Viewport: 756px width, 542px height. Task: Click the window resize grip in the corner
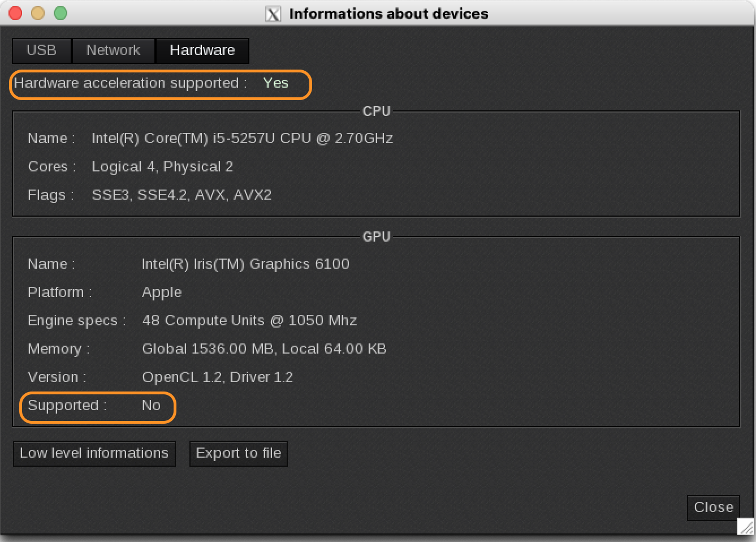tap(746, 527)
